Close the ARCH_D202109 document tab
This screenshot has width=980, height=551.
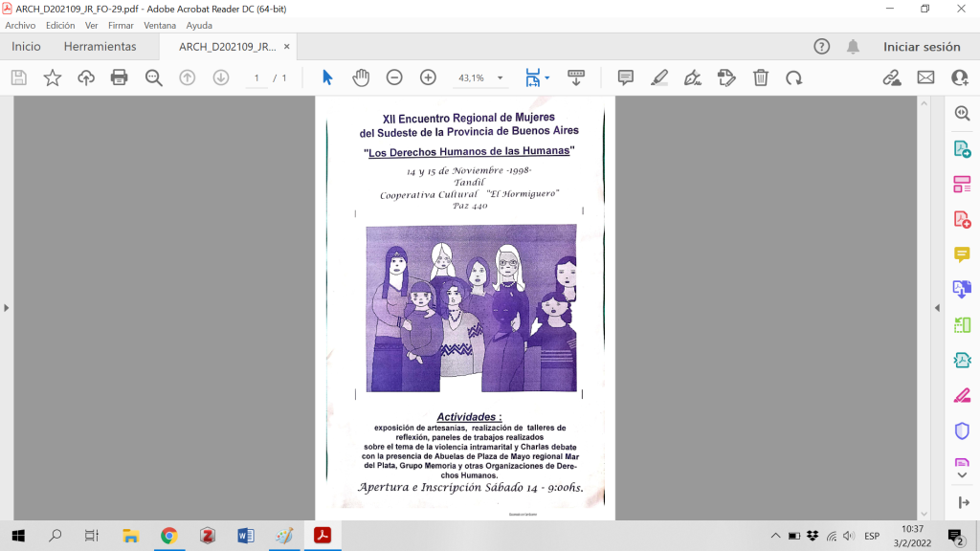point(286,46)
